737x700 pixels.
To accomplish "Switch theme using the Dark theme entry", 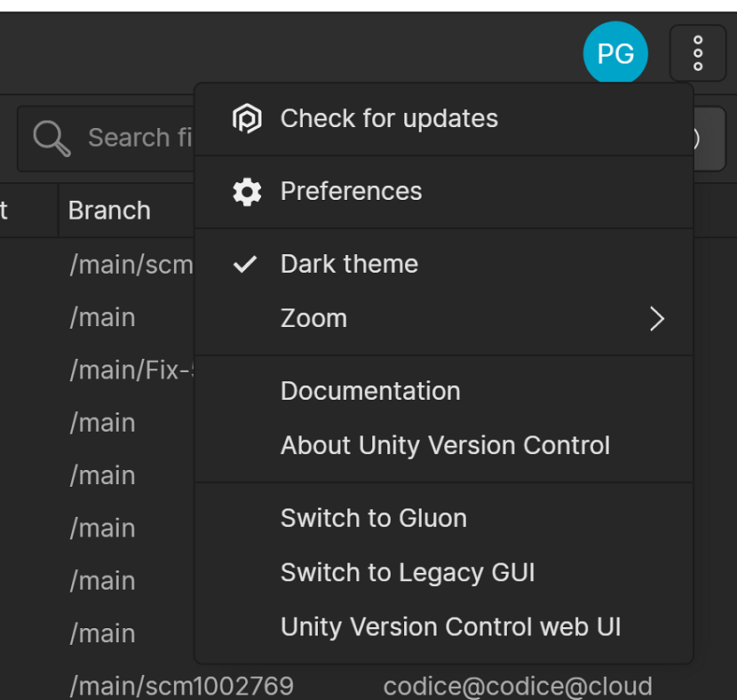I will 349,263.
